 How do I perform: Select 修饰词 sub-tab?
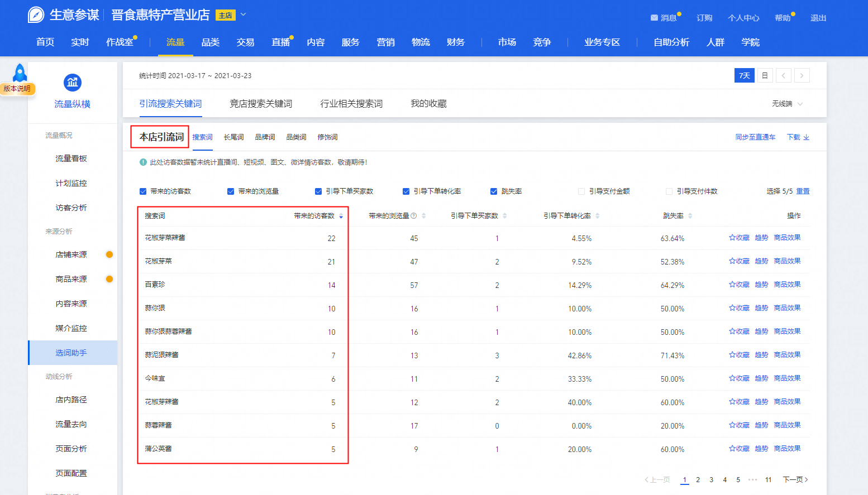tap(327, 137)
